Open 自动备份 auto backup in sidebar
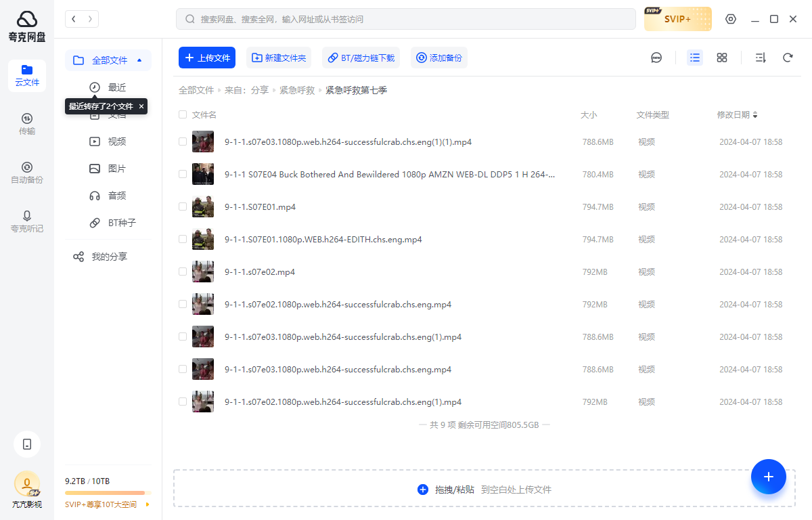 tap(27, 173)
